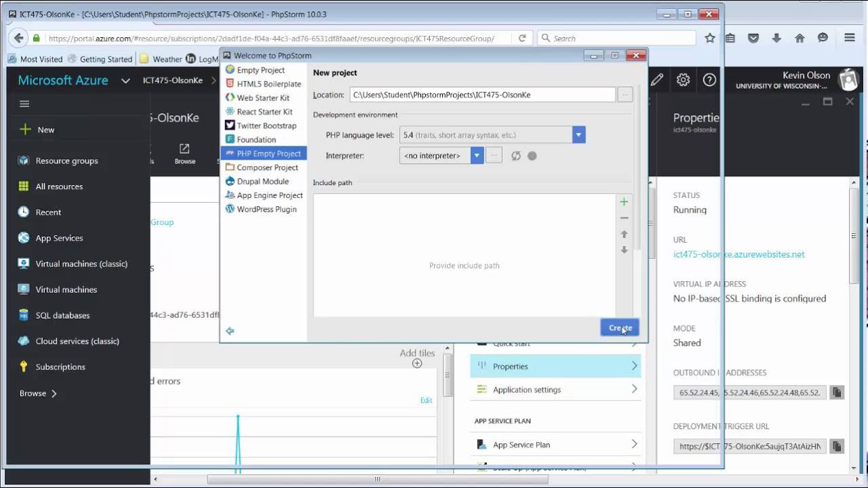The width and height of the screenshot is (868, 488).
Task: Open Firefox downloads arrow
Action: [776, 38]
